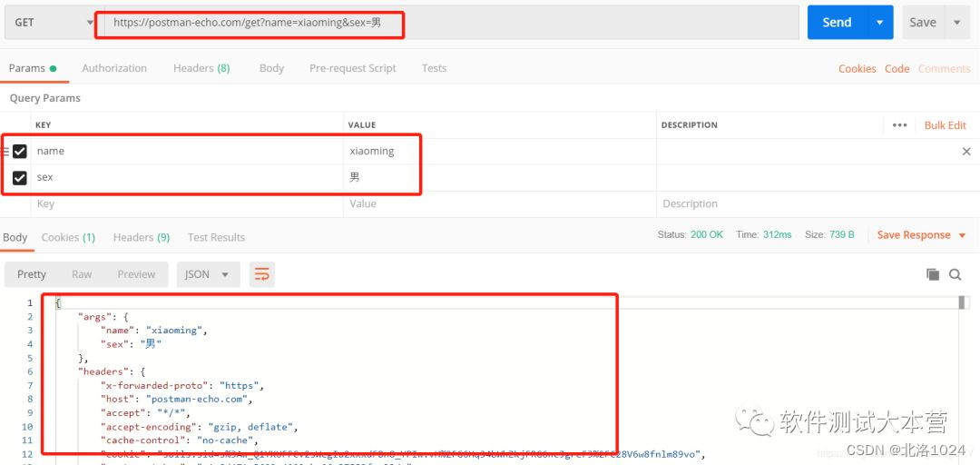
Task: Open the Save Response dropdown
Action: [x=921, y=235]
